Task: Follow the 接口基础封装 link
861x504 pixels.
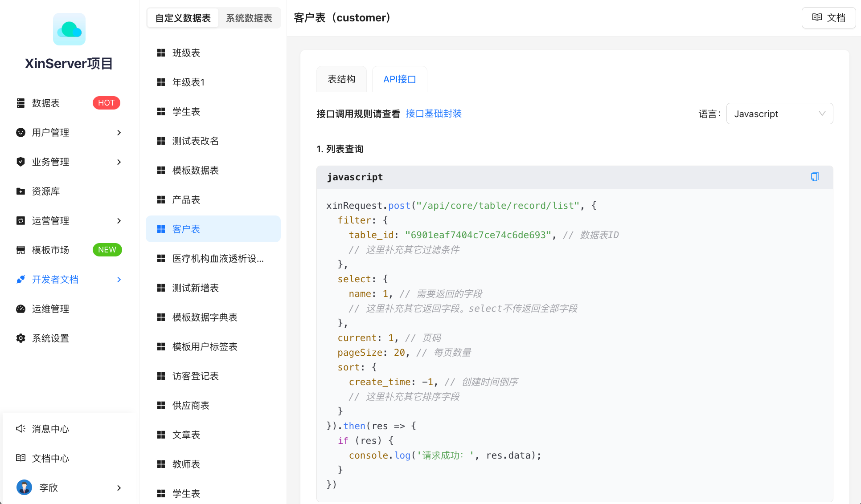Action: 434,114
